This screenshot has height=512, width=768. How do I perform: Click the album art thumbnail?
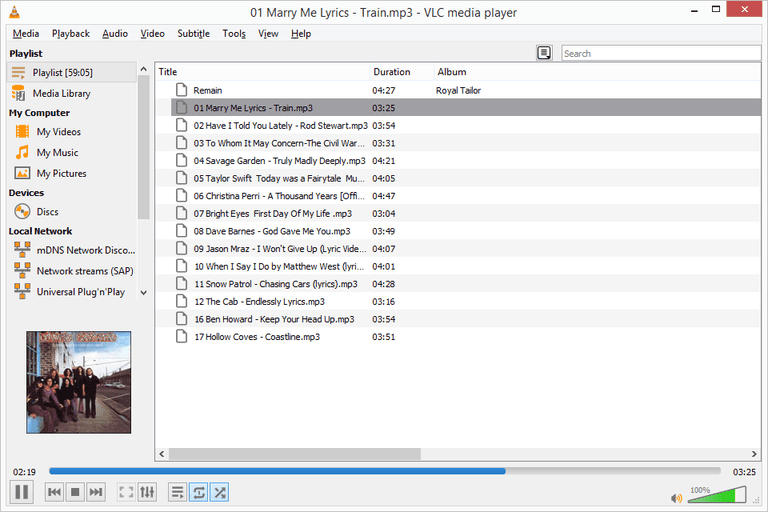pos(79,382)
